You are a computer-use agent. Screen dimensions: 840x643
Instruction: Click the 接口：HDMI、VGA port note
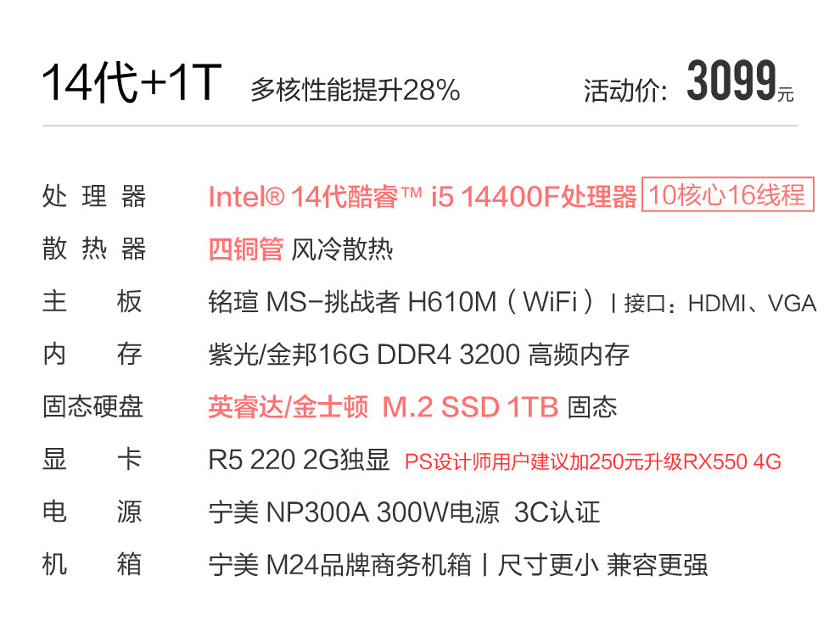point(720,303)
